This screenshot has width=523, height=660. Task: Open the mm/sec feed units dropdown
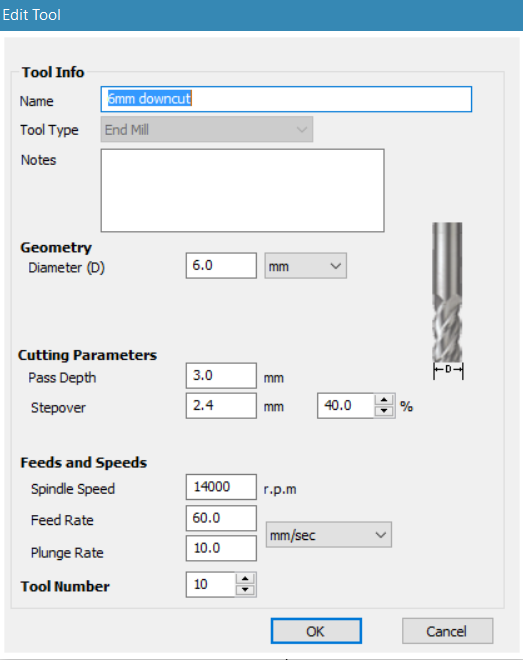(x=329, y=535)
